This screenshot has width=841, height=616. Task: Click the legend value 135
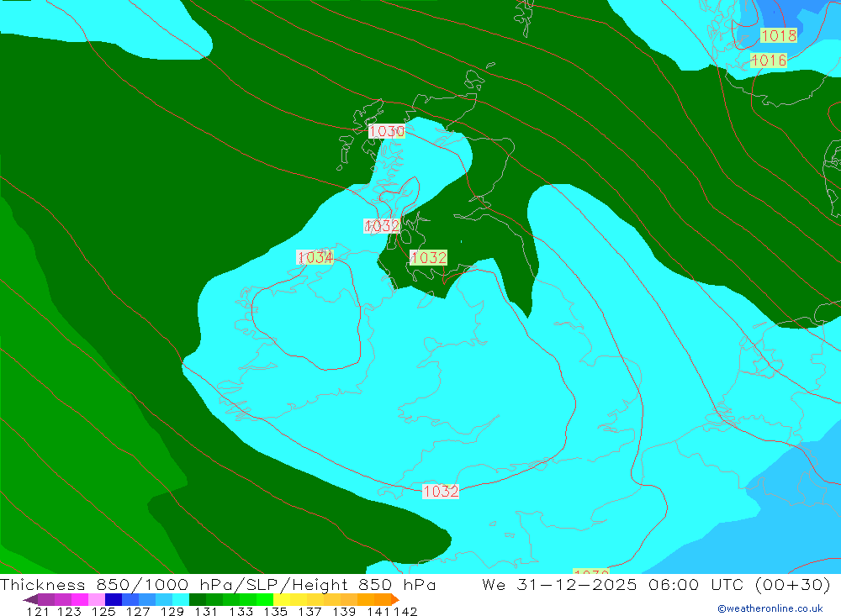(275, 611)
